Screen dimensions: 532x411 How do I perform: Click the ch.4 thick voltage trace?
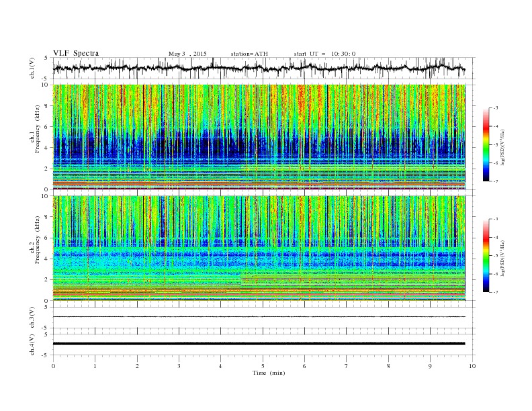(259, 344)
